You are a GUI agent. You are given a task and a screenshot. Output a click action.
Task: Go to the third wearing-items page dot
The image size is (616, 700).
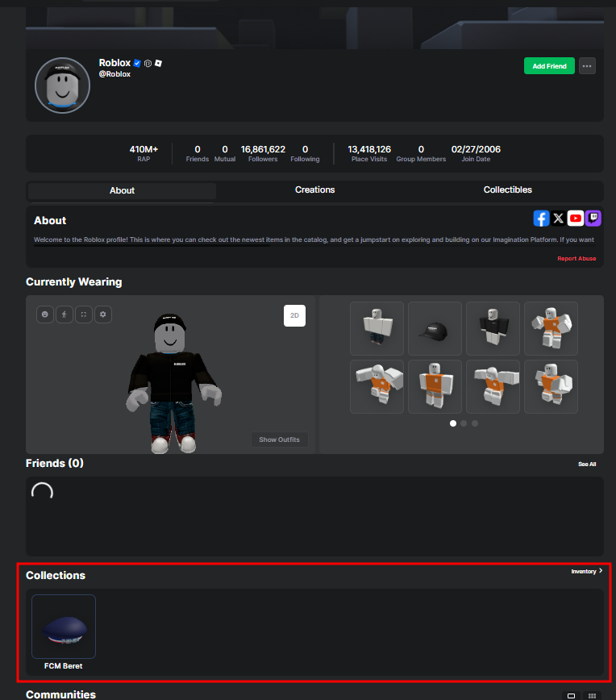[475, 423]
